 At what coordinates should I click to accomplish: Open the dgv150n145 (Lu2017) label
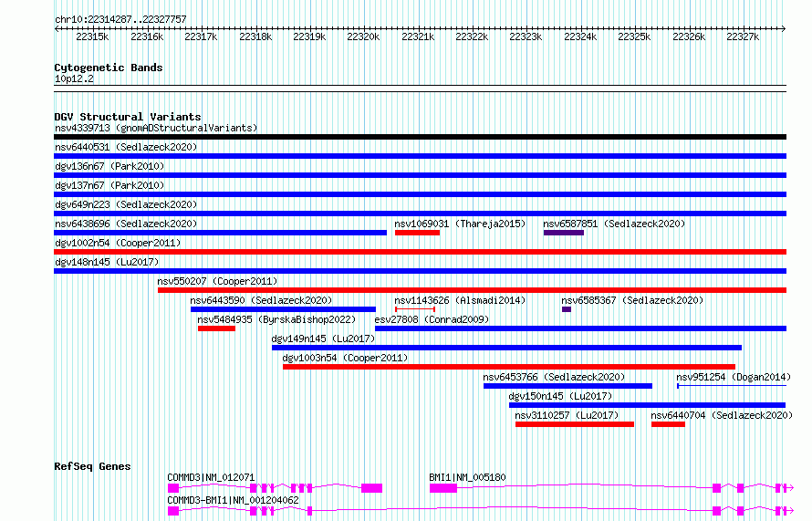click(x=560, y=396)
